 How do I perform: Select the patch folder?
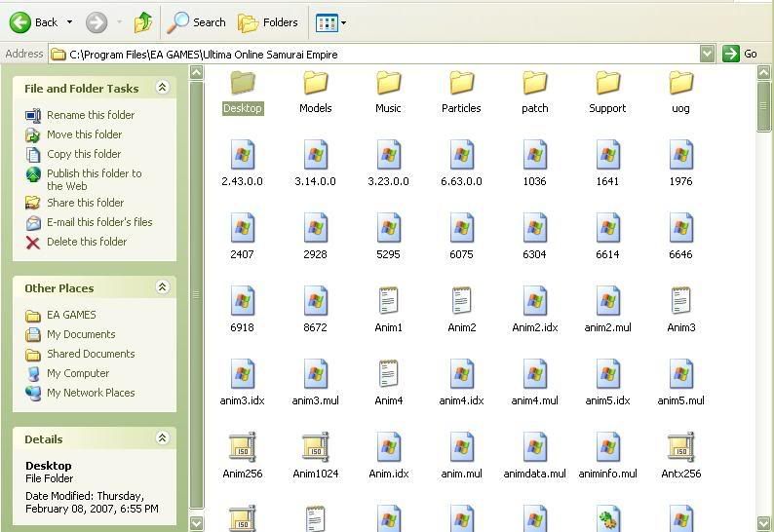coord(534,93)
